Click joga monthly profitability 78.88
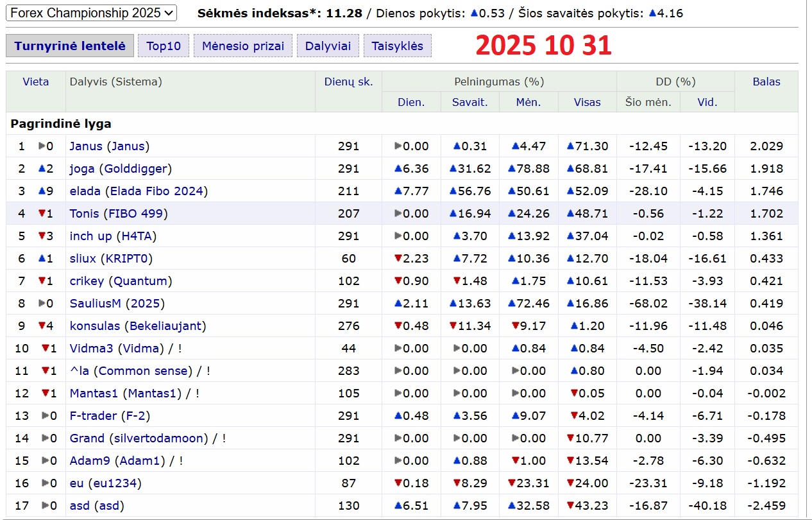The width and height of the screenshot is (812, 520). click(x=533, y=169)
